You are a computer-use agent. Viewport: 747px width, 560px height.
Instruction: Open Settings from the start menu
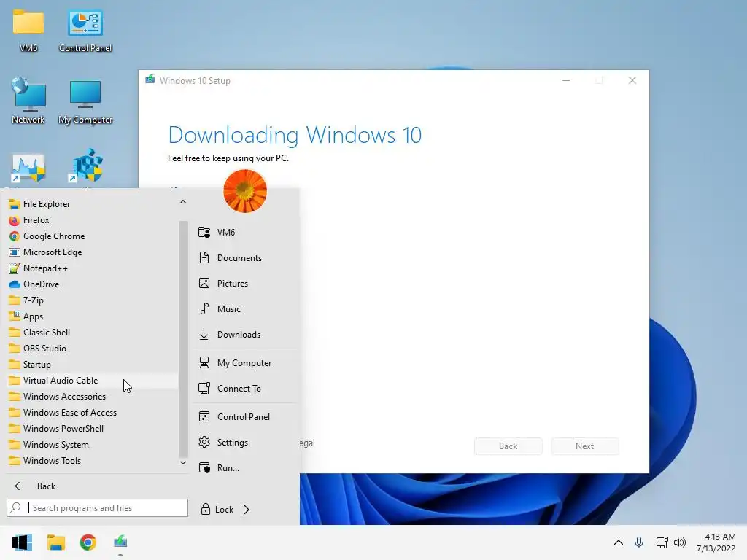coord(245,443)
